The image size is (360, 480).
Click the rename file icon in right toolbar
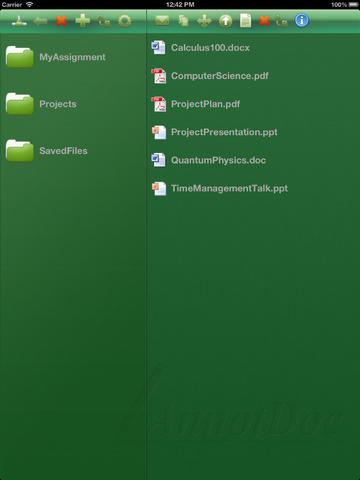(x=282, y=21)
